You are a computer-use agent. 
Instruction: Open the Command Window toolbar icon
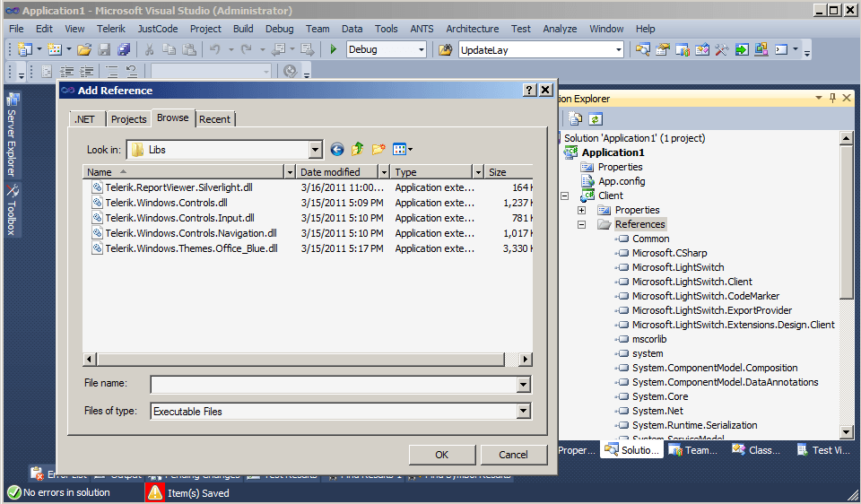[781, 50]
